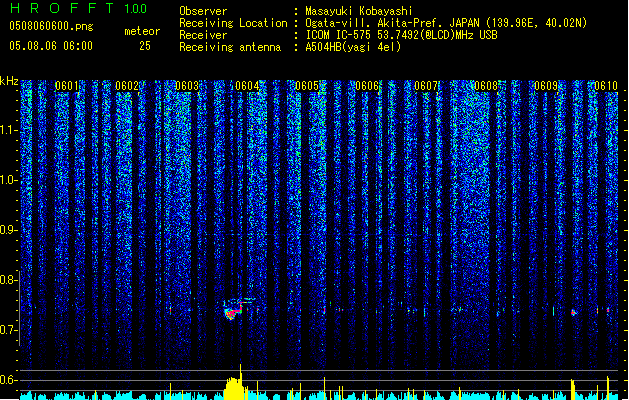Click the kHz axis unit label
Image resolution: width=629 pixels, height=400 pixels.
(9, 81)
